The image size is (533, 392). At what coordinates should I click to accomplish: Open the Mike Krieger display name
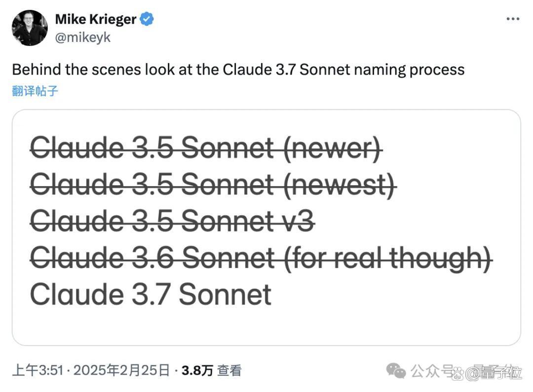[95, 20]
